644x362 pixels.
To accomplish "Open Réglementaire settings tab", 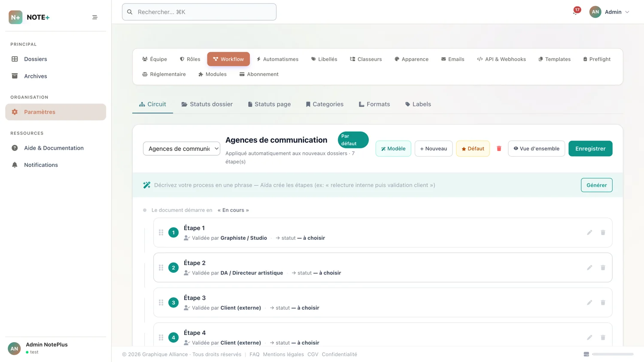I will click(x=164, y=74).
